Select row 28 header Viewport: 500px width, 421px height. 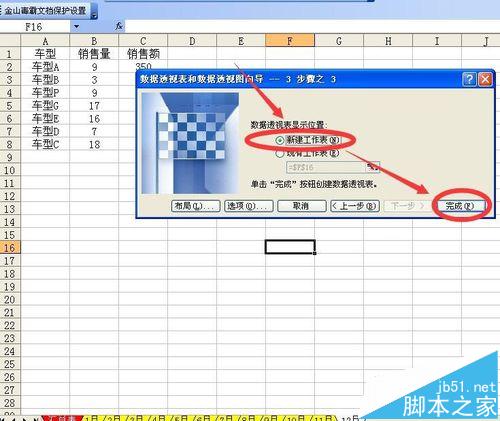pos(10,403)
